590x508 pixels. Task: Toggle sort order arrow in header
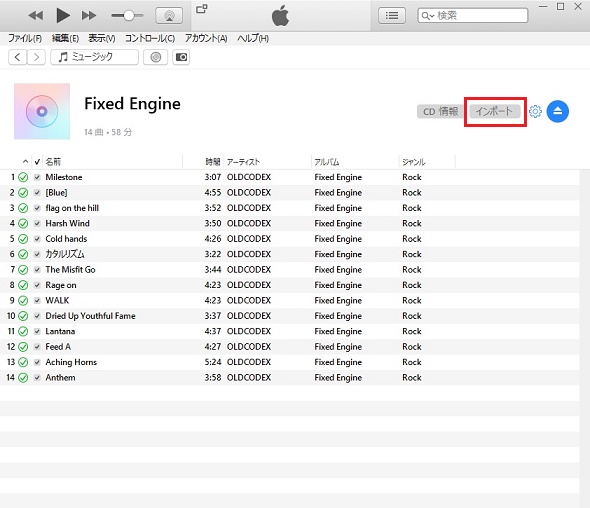click(x=25, y=162)
